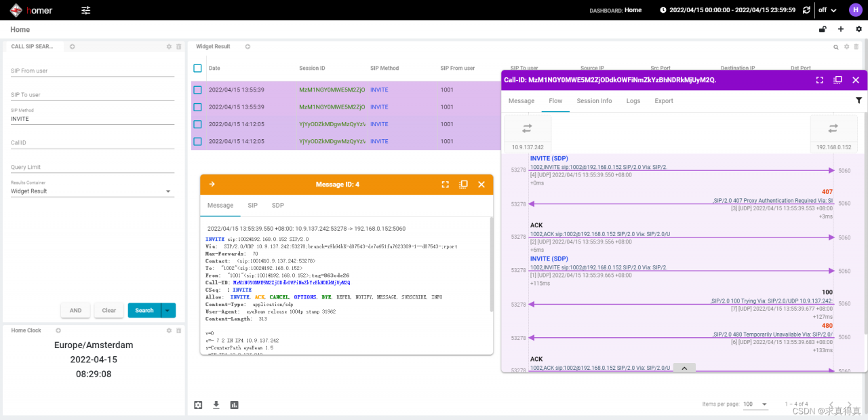Click the AND button
This screenshot has height=420, width=868.
tap(75, 310)
